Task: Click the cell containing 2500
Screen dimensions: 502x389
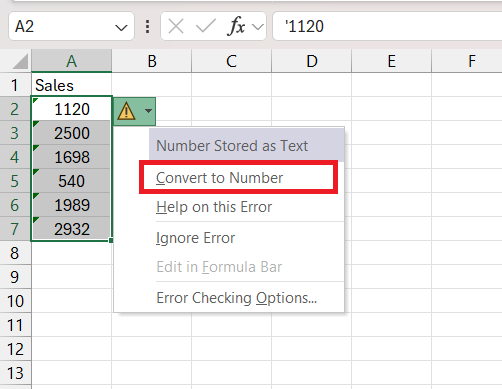Action: click(72, 133)
